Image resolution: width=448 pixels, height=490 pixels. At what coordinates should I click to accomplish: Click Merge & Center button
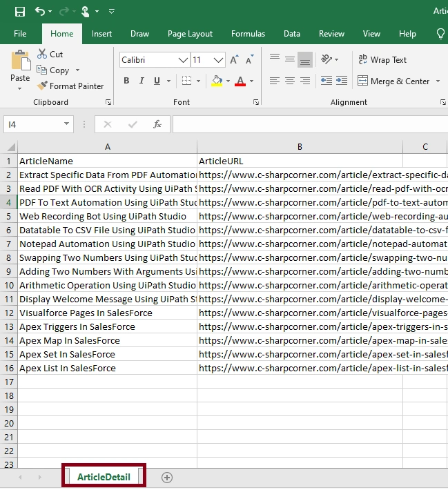[393, 81]
